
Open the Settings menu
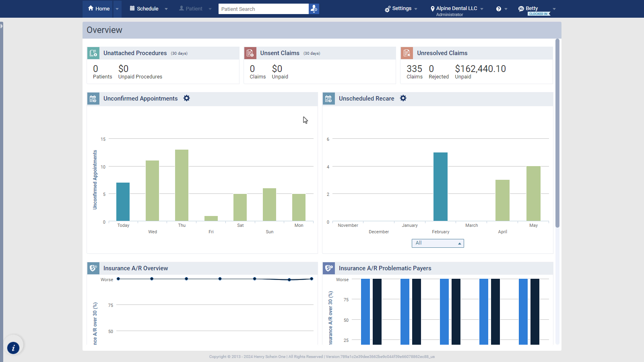point(401,8)
